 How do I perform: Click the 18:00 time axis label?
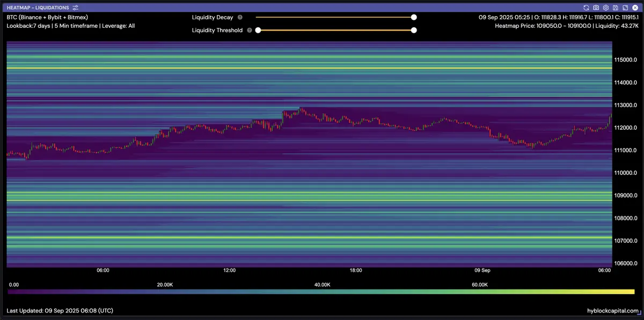[x=355, y=271]
